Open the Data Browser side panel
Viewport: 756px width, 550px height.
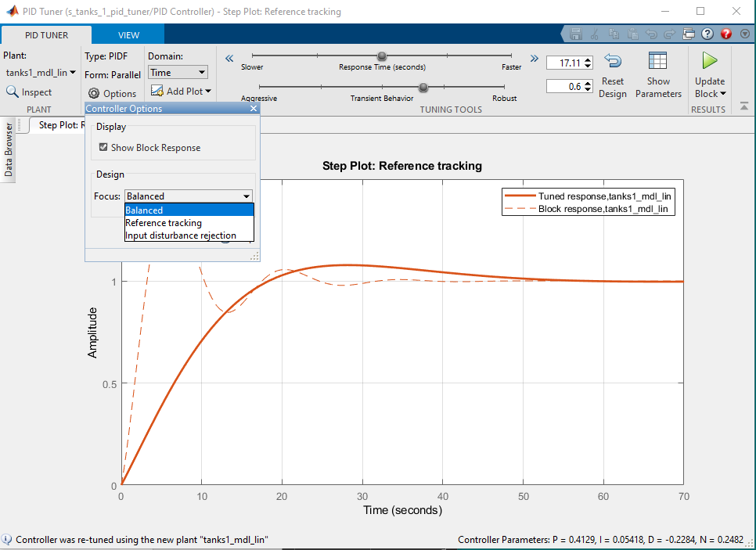9,149
